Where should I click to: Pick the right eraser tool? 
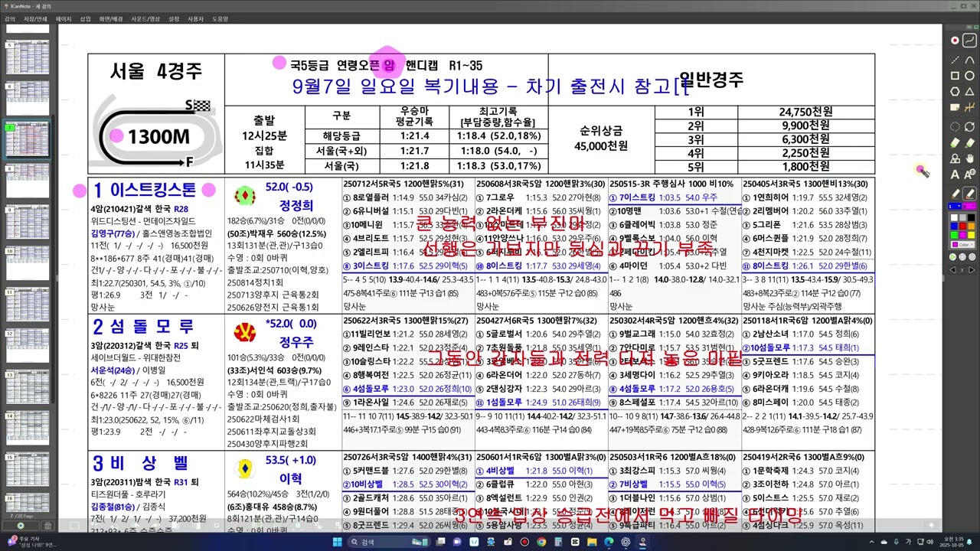point(969,142)
